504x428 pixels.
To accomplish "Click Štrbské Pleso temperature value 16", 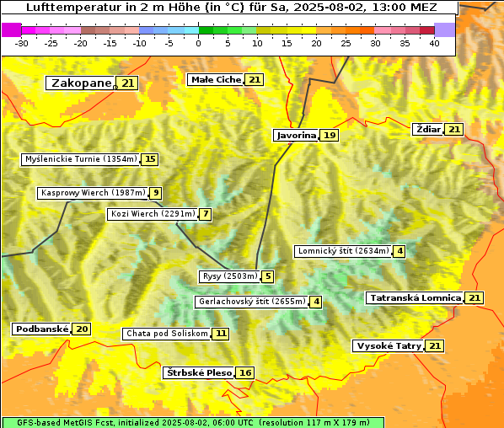I will point(245,373).
